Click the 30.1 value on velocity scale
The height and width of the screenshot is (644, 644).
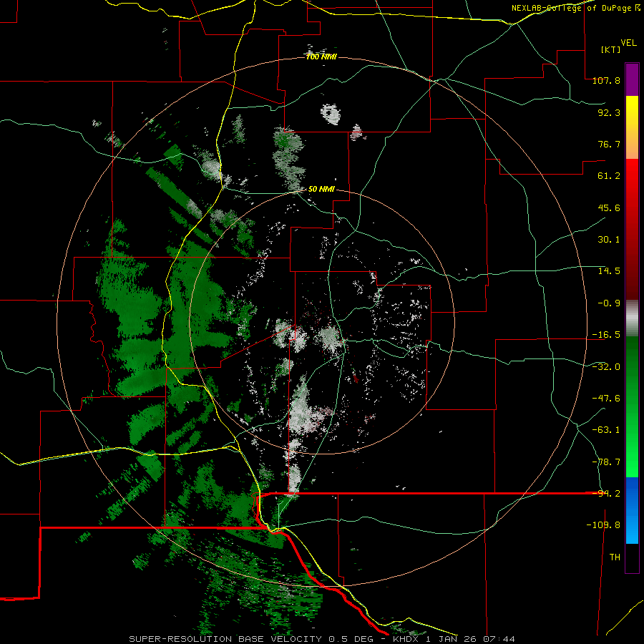coord(609,240)
